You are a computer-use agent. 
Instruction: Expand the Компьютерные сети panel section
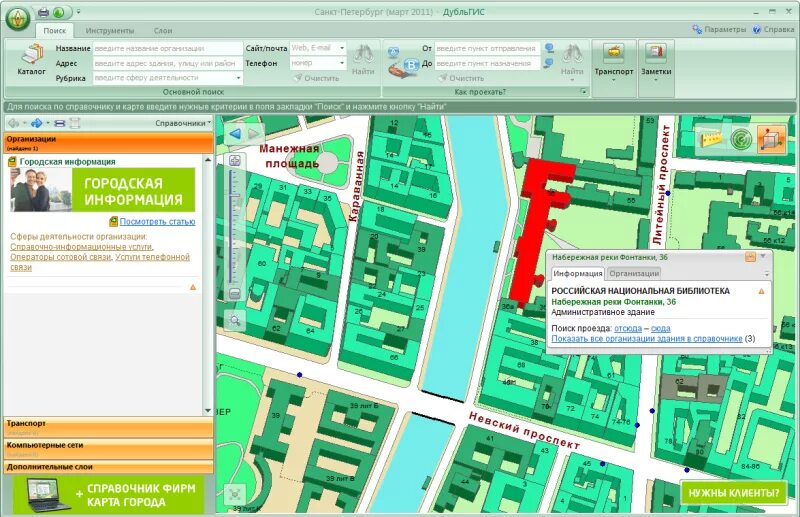(x=108, y=450)
